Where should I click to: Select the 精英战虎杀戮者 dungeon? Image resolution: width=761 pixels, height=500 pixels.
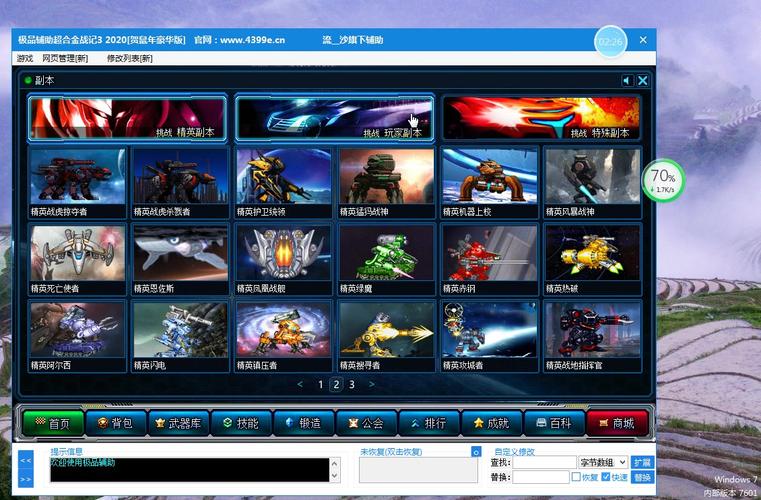point(181,183)
